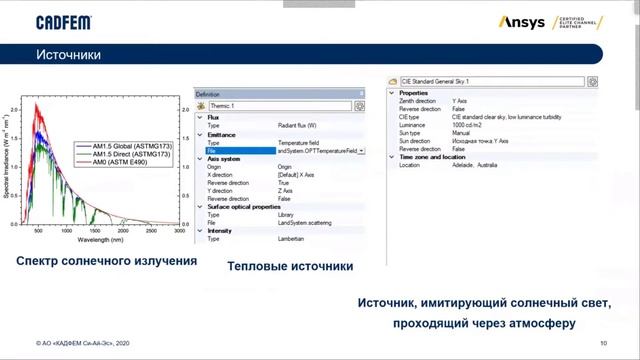
Task: Select the 'Adelaide, Australia' location value
Action: coord(474,165)
